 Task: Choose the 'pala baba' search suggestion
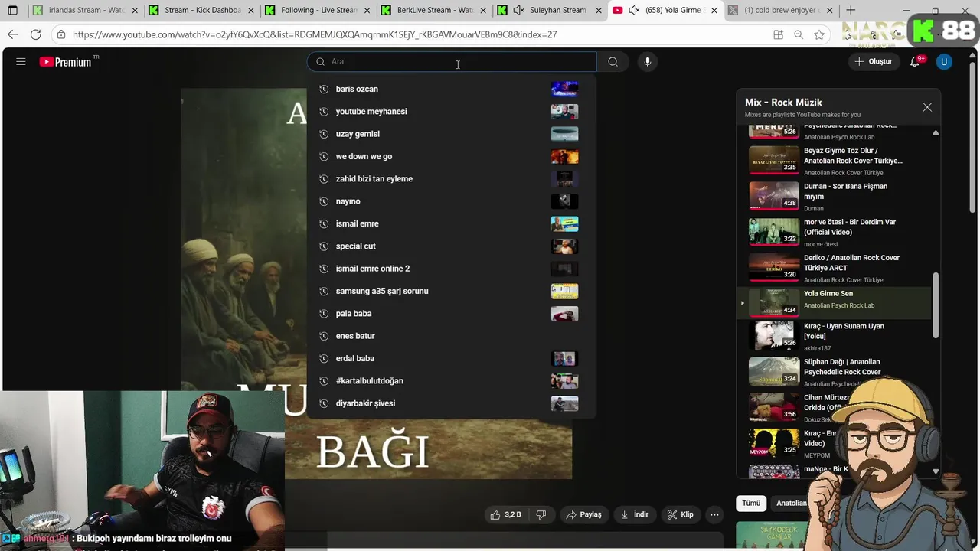click(452, 314)
